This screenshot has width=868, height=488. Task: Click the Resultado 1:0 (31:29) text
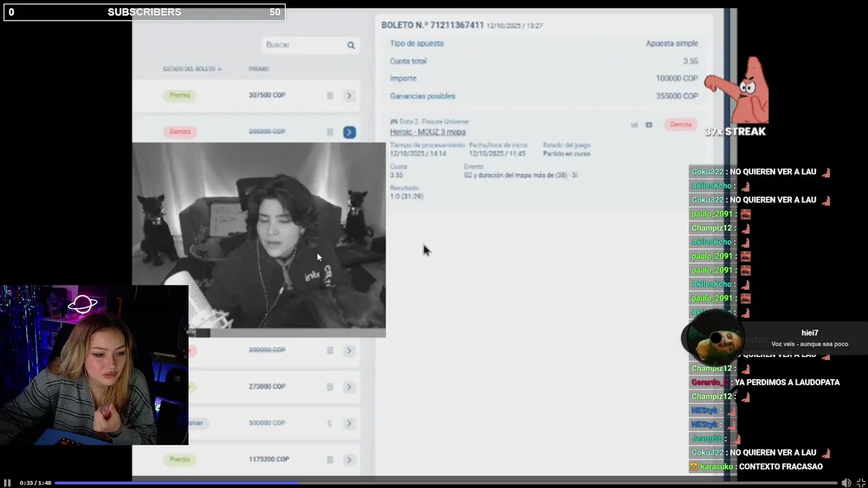(x=406, y=197)
